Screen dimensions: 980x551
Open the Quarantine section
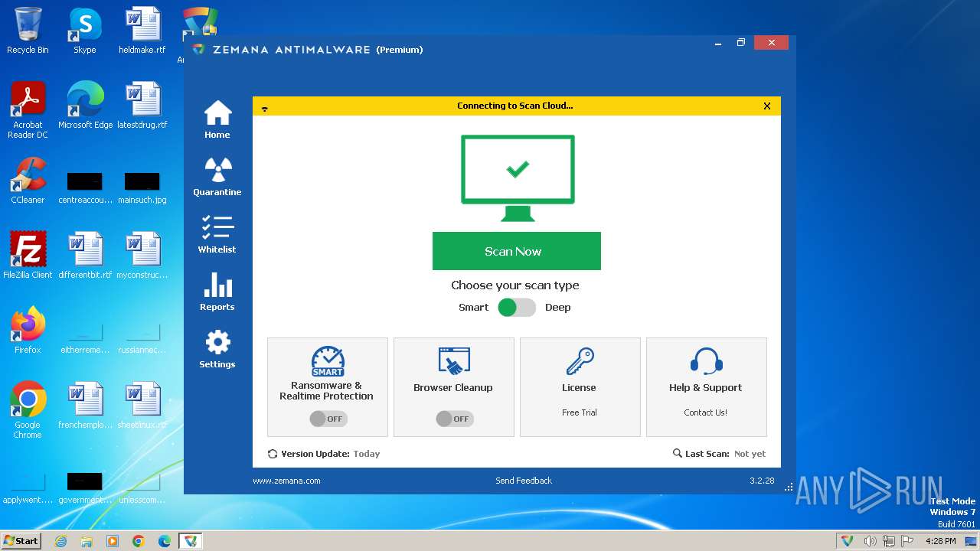[x=217, y=177]
